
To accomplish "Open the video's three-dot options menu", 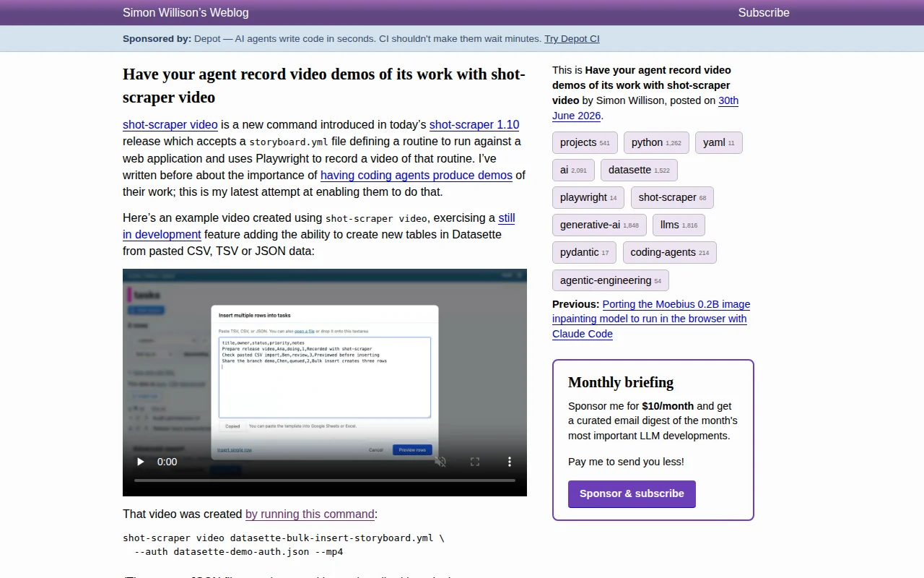I will point(510,462).
